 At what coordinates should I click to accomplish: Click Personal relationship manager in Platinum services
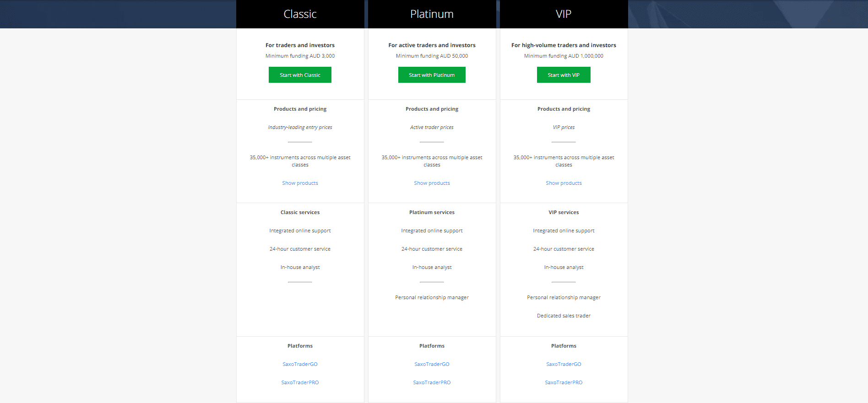pos(432,297)
